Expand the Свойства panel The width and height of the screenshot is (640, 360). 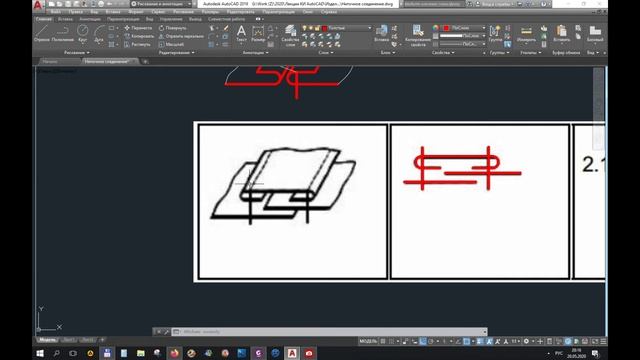443,53
